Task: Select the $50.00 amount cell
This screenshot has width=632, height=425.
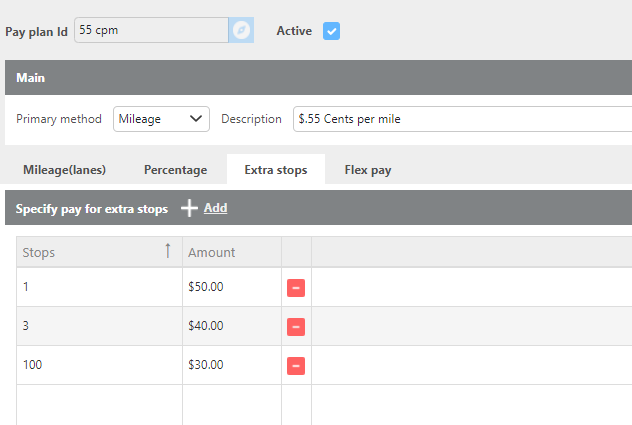Action: [x=231, y=287]
